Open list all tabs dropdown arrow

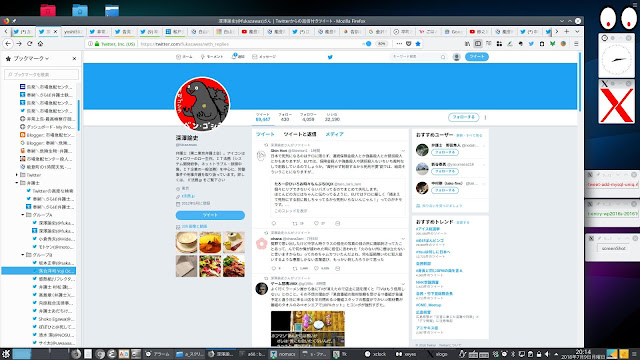577,31
